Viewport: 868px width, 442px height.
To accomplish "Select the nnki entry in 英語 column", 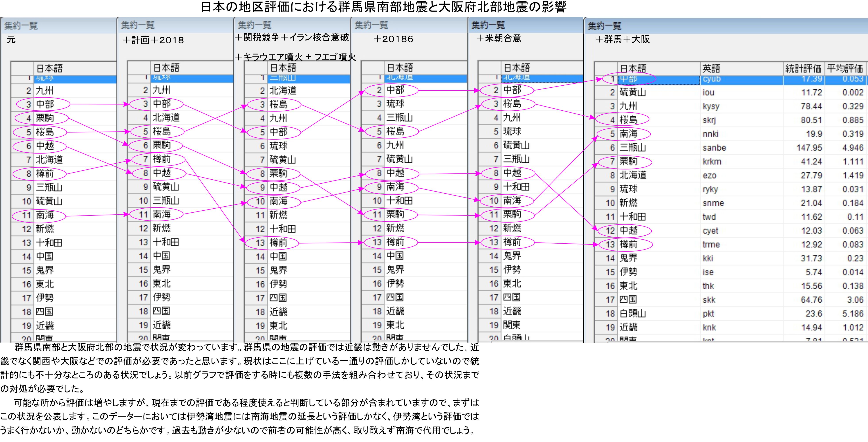I will coord(711,134).
